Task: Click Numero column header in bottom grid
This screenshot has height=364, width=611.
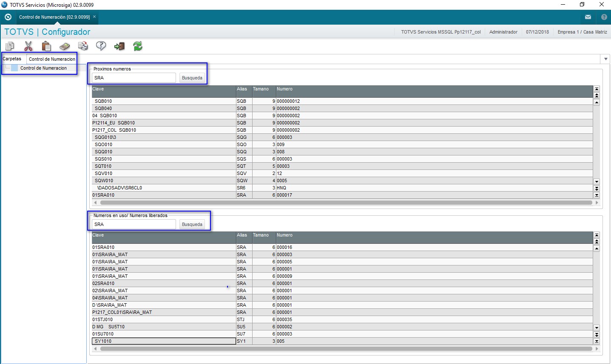Action: pyautogui.click(x=435, y=237)
